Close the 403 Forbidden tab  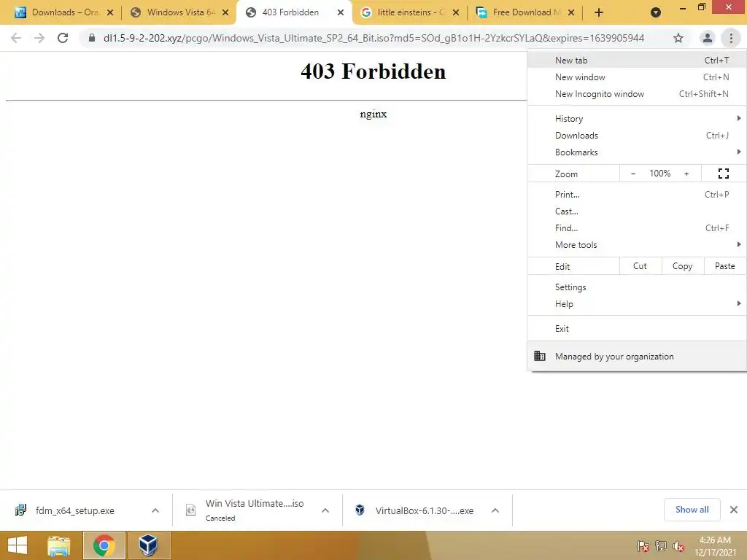click(341, 12)
